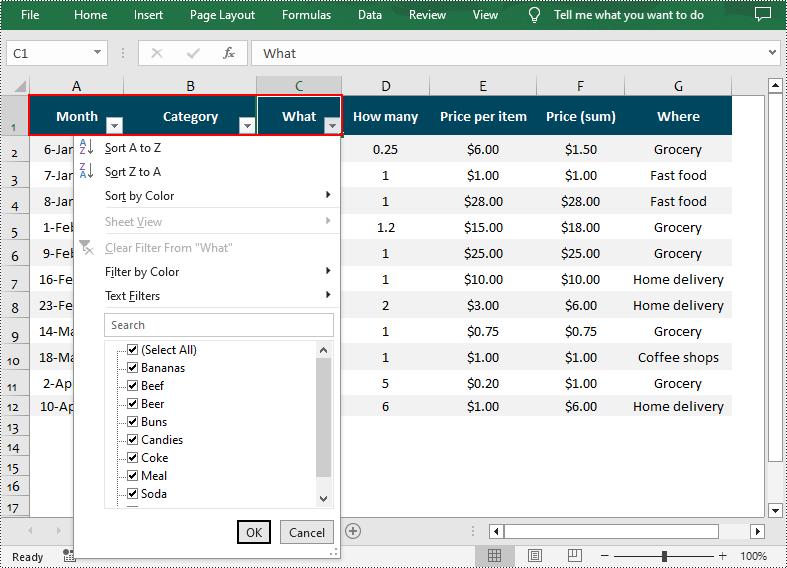Open the View ribbon tab
This screenshot has width=787, height=568.
click(485, 15)
